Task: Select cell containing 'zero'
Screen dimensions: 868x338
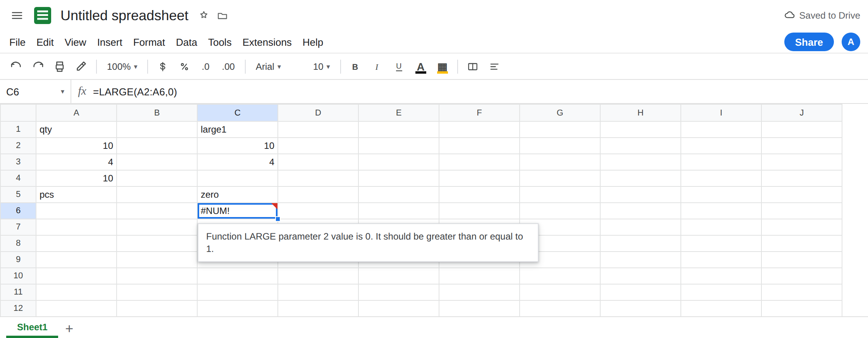Action: (238, 195)
